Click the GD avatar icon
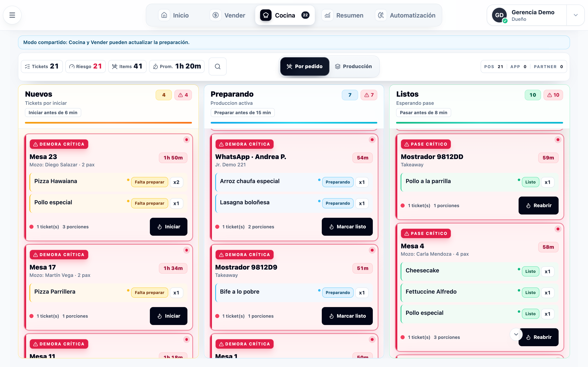Viewport: 588px width, 367px height. pos(499,15)
